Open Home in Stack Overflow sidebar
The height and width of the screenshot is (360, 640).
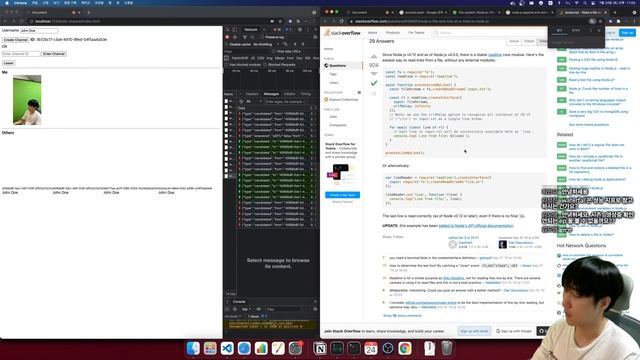click(329, 49)
